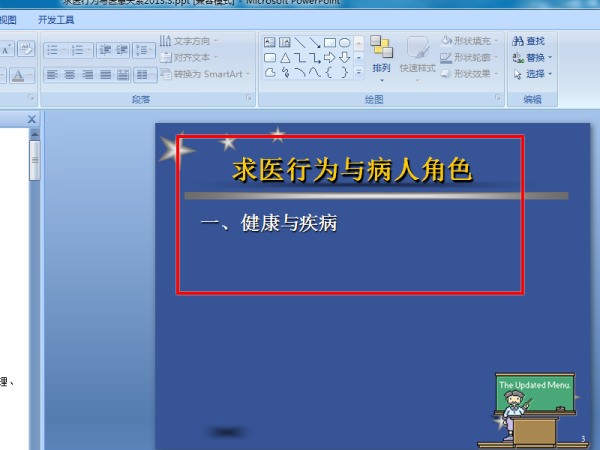The image size is (600, 450).
Task: Click the 选择 select button
Action: pyautogui.click(x=532, y=74)
